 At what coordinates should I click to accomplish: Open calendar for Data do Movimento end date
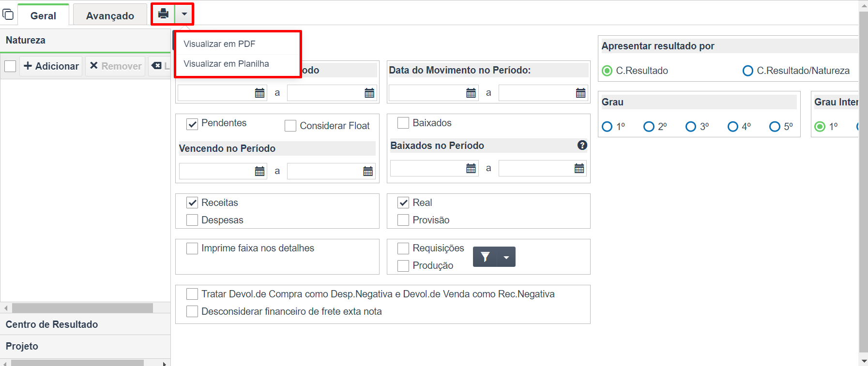coord(581,93)
